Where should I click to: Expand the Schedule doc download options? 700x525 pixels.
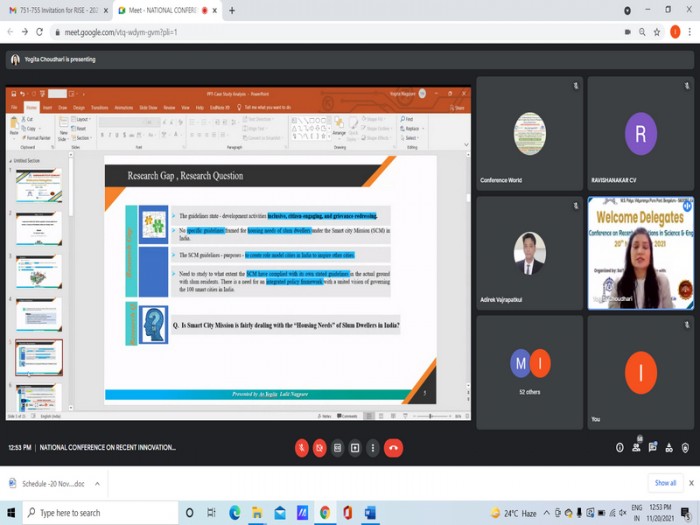[x=97, y=483]
